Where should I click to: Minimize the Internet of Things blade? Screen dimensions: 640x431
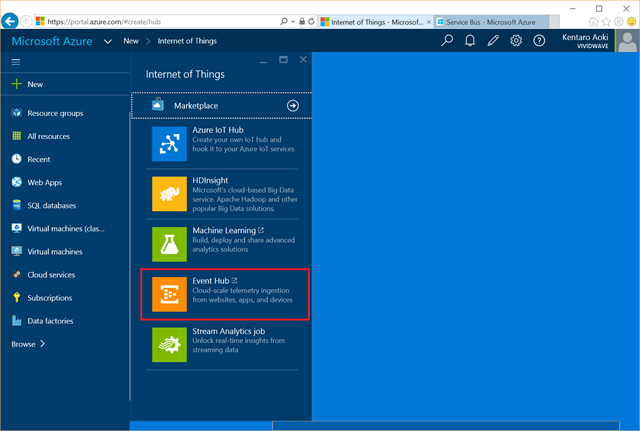264,60
